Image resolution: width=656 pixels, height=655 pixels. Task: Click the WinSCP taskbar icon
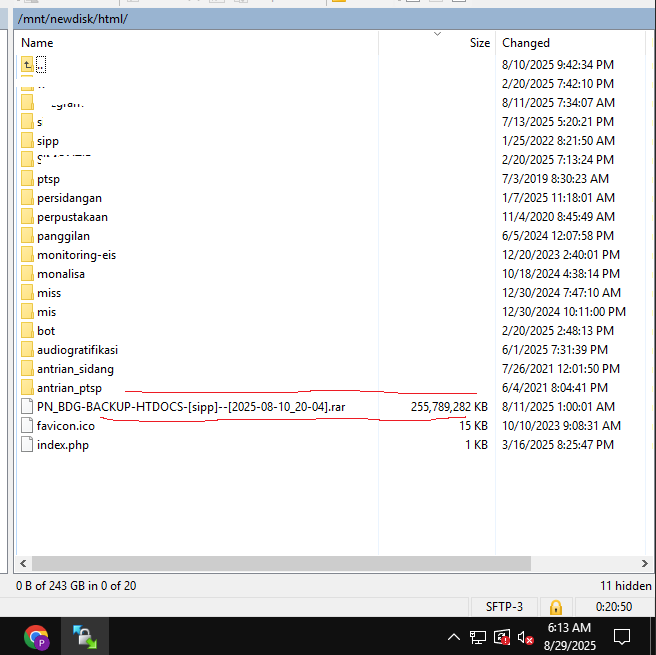click(x=85, y=637)
